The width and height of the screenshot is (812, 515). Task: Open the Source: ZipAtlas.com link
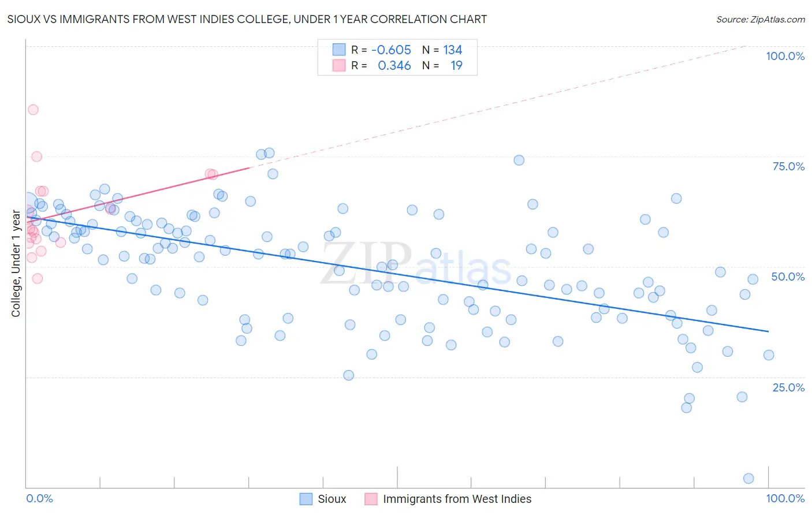click(761, 19)
